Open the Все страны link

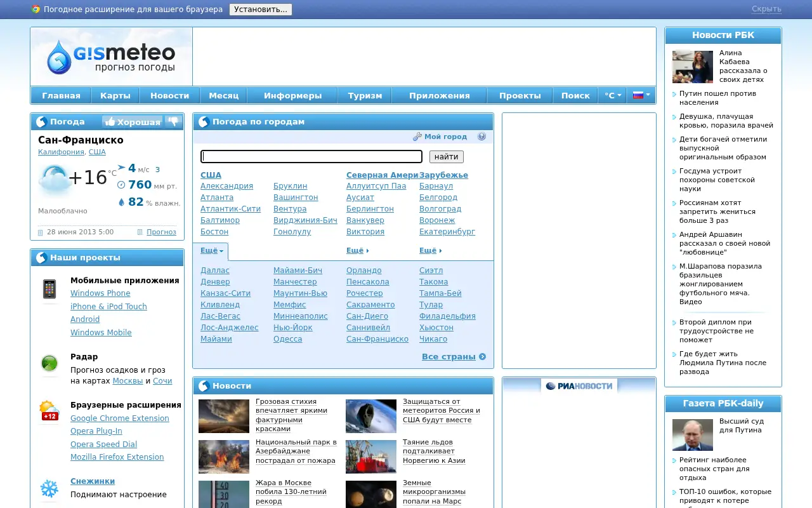pos(449,357)
